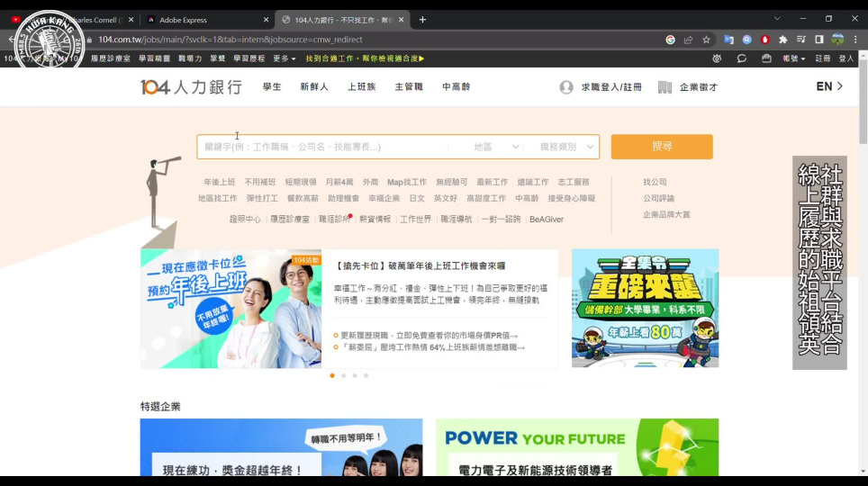Click the building icon beside 企業徵才
Screen dimensions: 868x486
click(x=665, y=87)
